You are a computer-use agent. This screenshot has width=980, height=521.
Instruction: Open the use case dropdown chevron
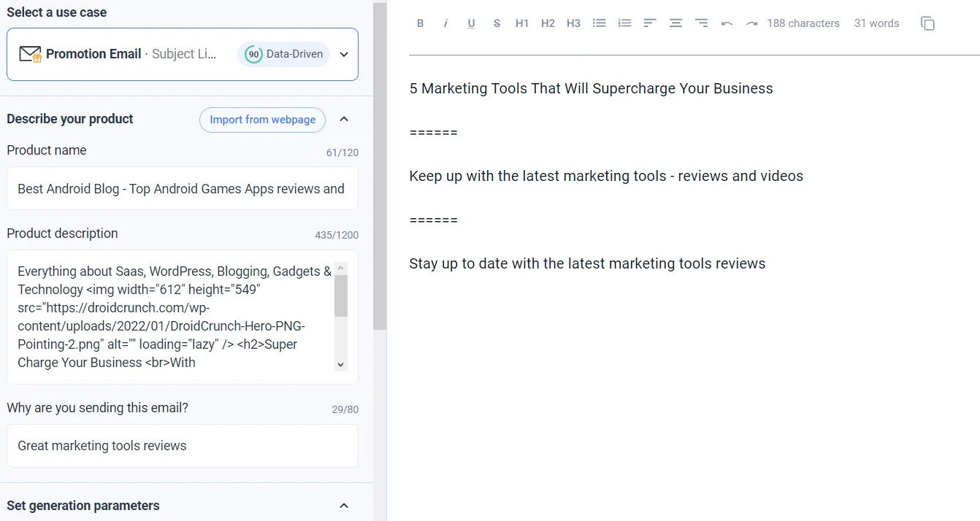pyautogui.click(x=344, y=54)
